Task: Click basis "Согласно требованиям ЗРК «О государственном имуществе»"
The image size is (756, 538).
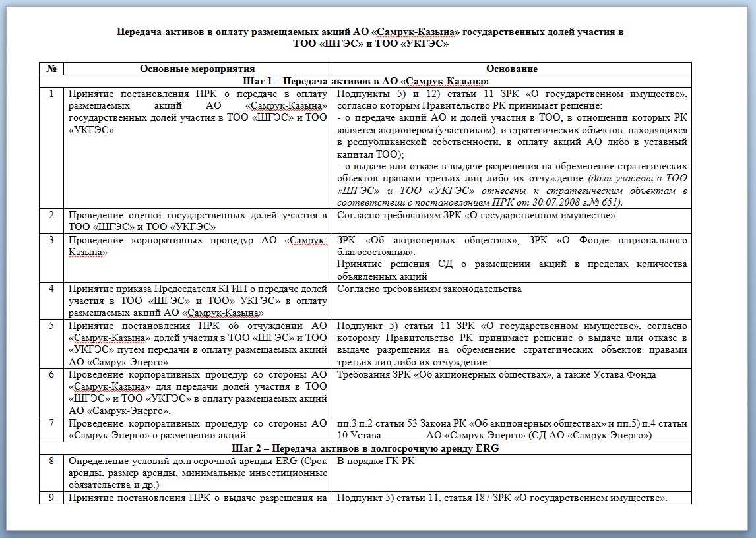Action: pos(511,222)
